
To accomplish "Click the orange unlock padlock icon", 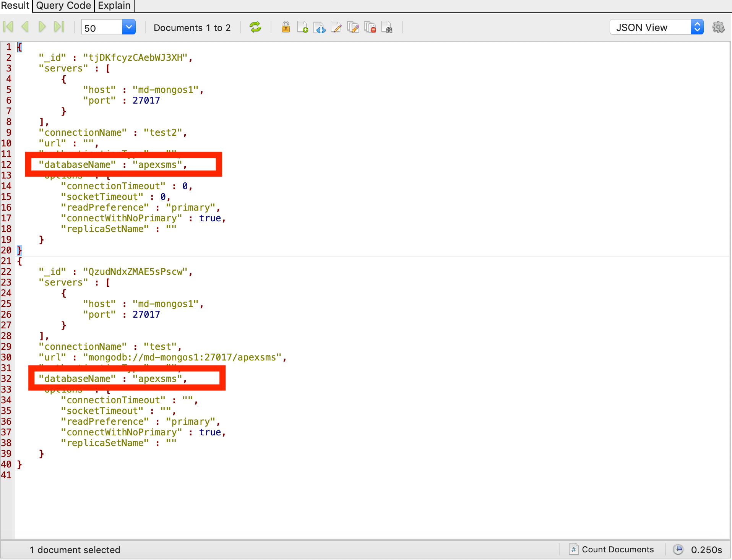I will [x=286, y=27].
